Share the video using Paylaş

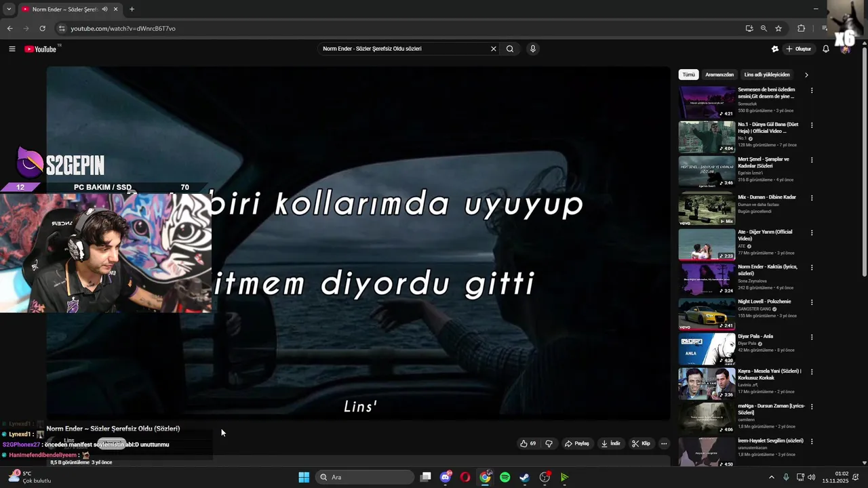[576, 443]
